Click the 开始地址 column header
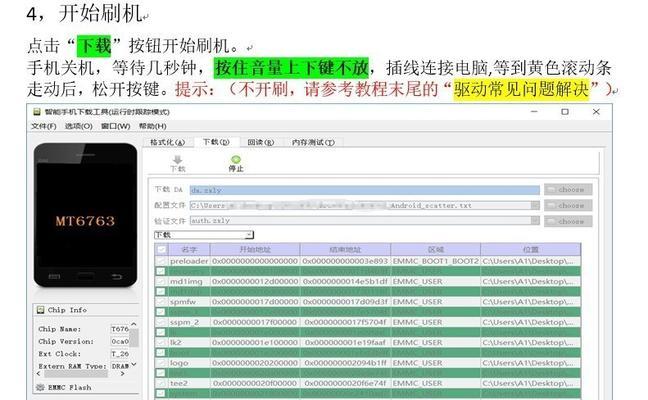 pyautogui.click(x=255, y=250)
